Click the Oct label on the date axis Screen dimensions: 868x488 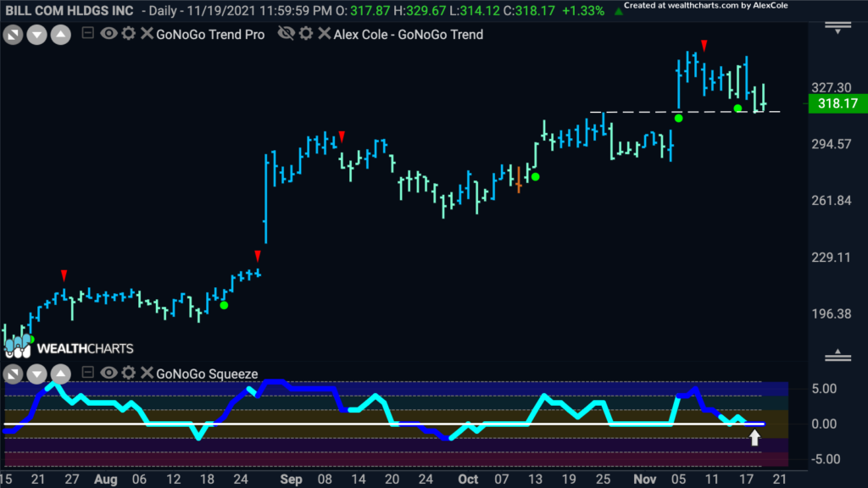pos(468,480)
